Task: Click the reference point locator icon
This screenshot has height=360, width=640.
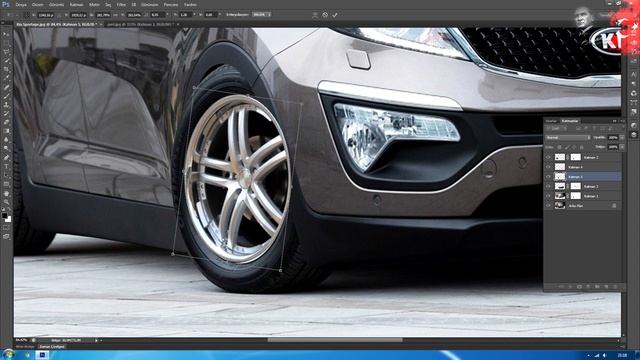Action: coord(27,15)
